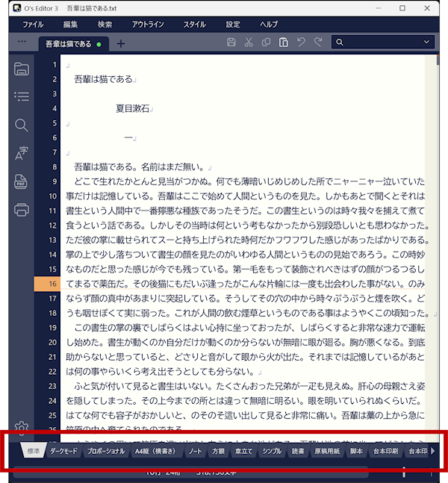Image resolution: width=448 pixels, height=483 pixels.
Task: Switch to the プロポーショナル style tab
Action: point(106,451)
